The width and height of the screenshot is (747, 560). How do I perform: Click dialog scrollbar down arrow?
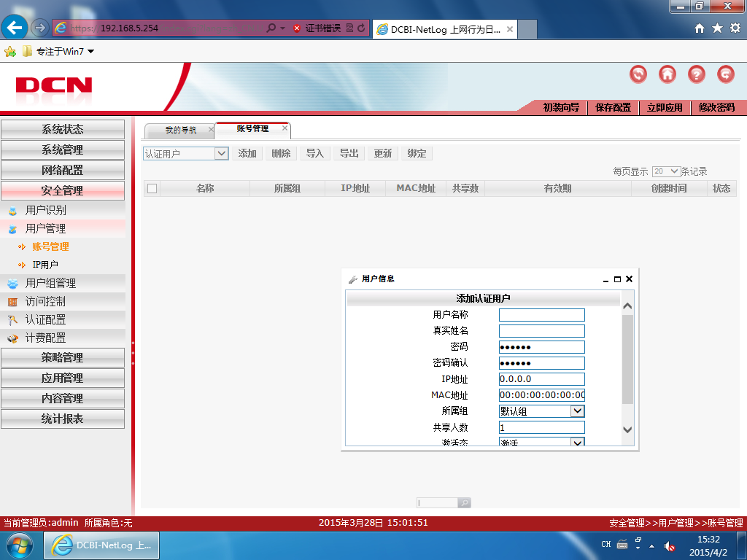point(627,429)
